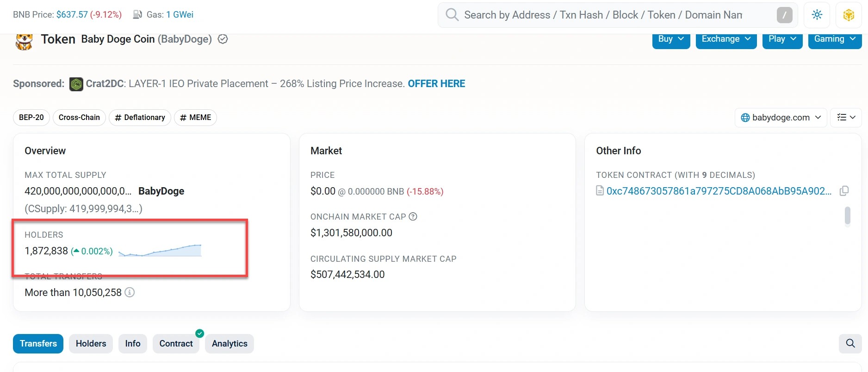The image size is (868, 372).
Task: Toggle the light/dark theme sun icon
Action: coord(817,15)
